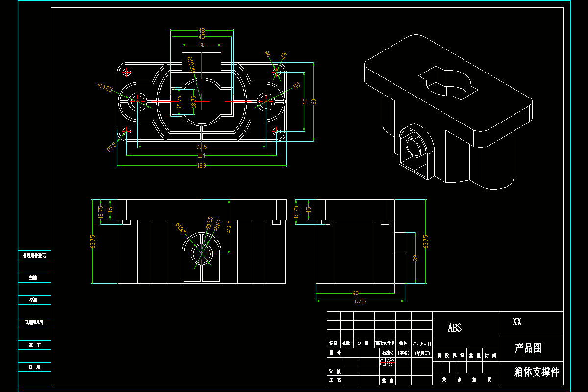
Task: Select the XX text in title block
Action: [x=517, y=322]
